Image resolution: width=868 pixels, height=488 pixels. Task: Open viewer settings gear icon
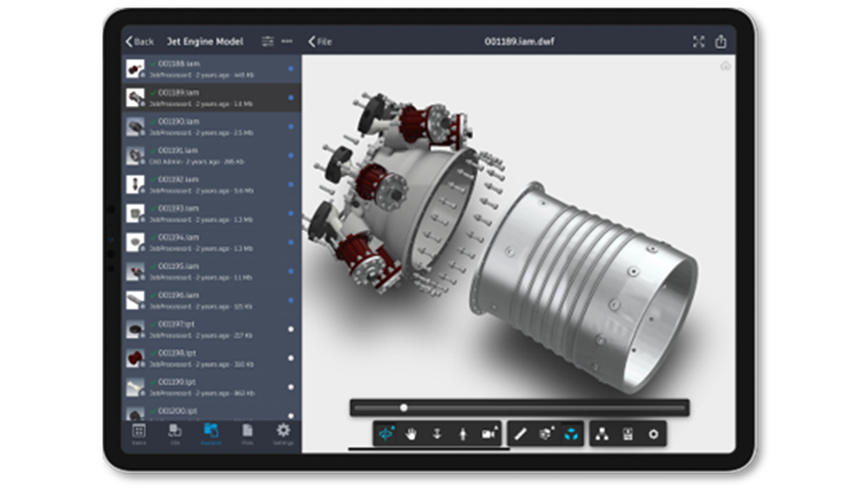point(654,434)
